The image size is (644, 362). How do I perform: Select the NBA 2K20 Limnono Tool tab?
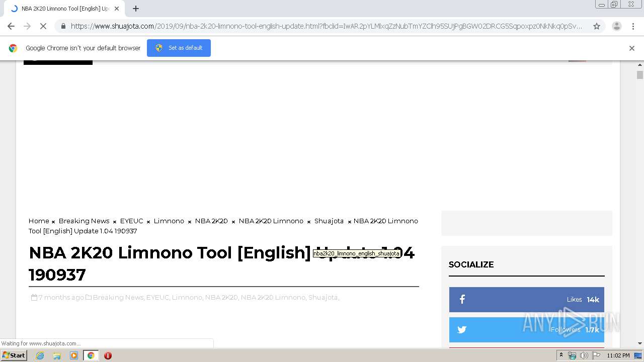coord(63,9)
